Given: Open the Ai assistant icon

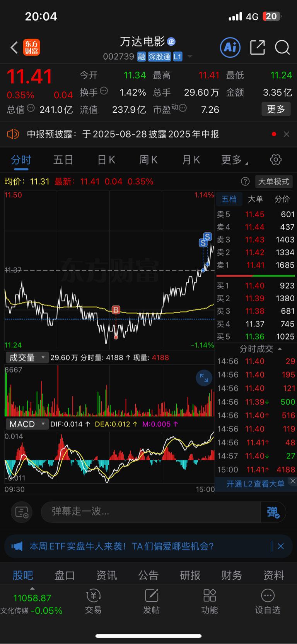Looking at the screenshot, I should 230,48.
